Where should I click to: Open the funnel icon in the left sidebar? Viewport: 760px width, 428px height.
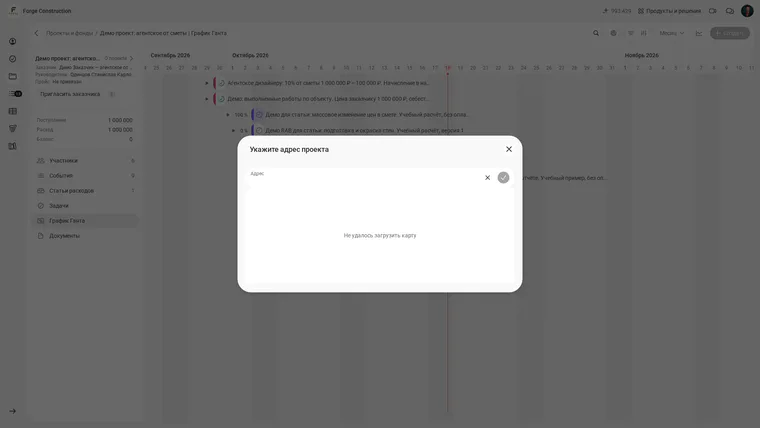click(x=13, y=128)
